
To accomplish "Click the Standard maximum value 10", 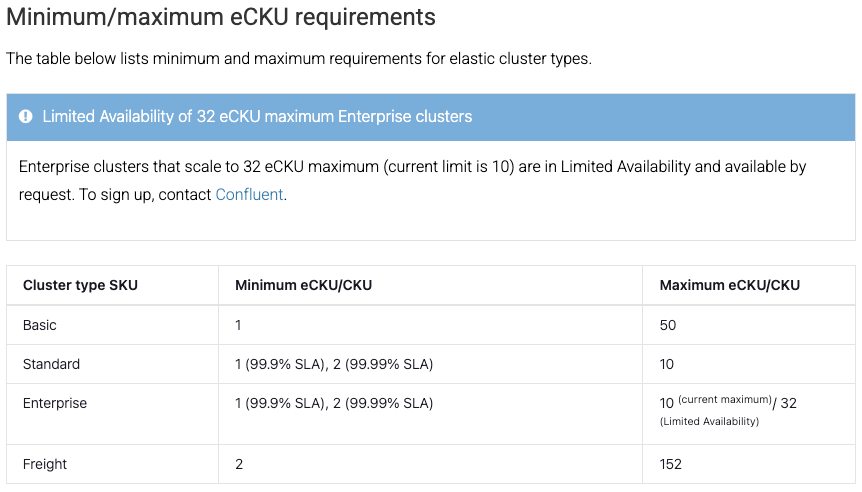I will click(x=667, y=364).
